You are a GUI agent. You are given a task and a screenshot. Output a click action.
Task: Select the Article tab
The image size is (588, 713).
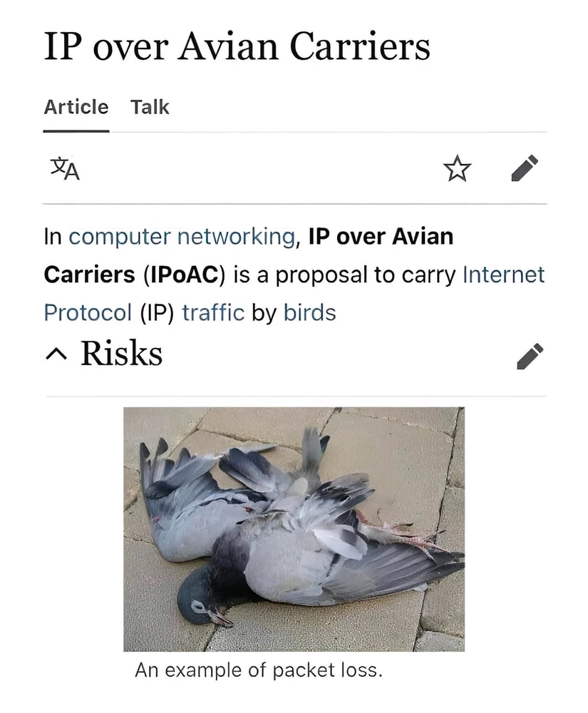click(x=76, y=108)
